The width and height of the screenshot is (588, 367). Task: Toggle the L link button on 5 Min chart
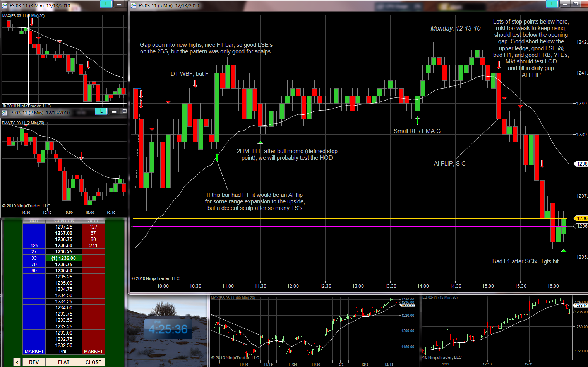pyautogui.click(x=552, y=4)
